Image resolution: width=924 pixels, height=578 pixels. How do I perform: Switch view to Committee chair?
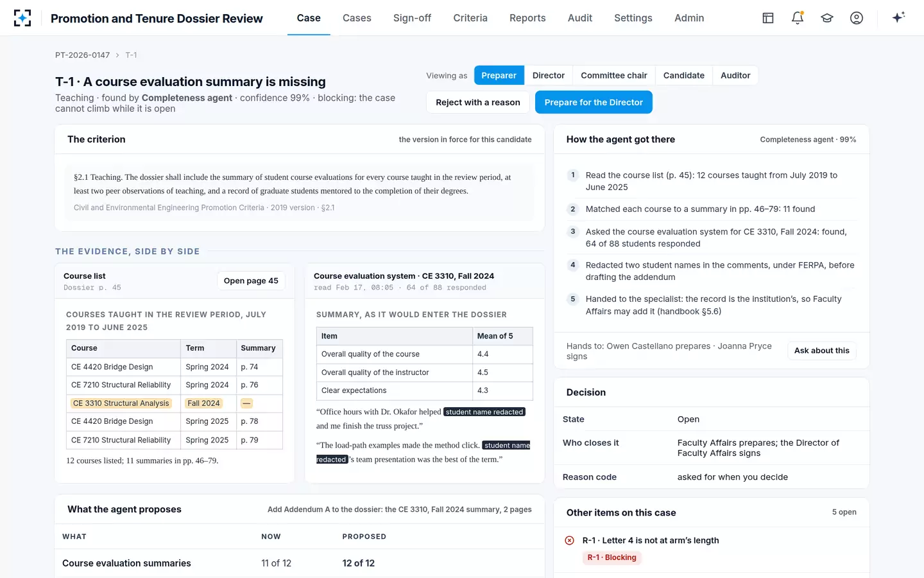614,75
